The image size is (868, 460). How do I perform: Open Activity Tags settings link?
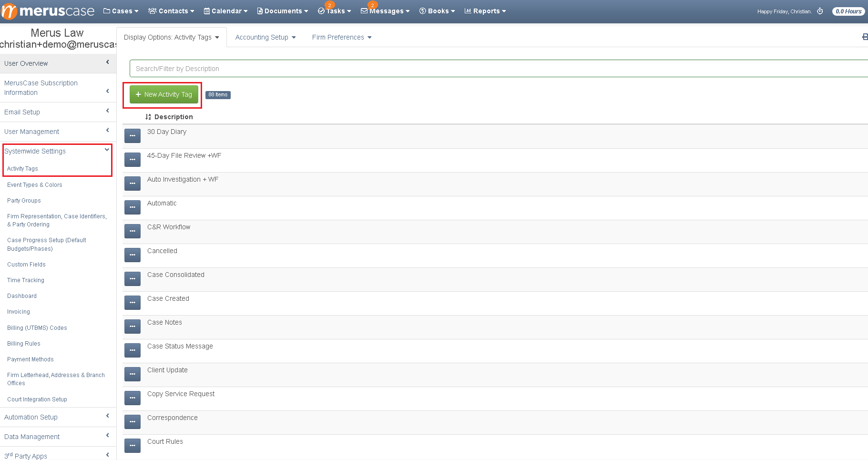coord(22,169)
